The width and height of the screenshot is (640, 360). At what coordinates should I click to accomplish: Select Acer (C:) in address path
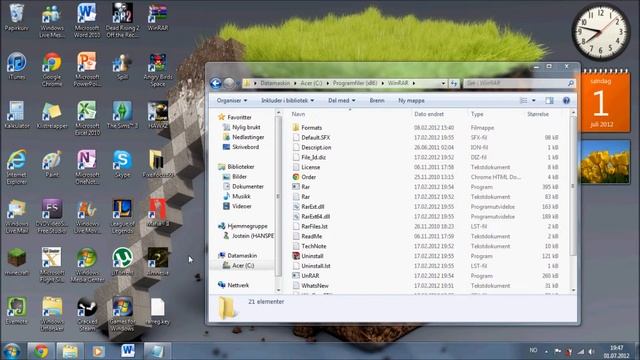[311, 83]
